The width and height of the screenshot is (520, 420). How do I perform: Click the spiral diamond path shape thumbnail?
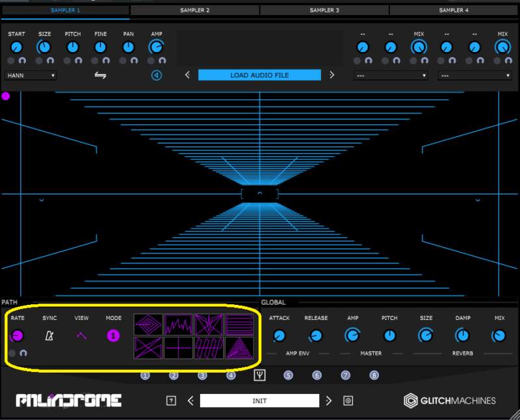[147, 324]
